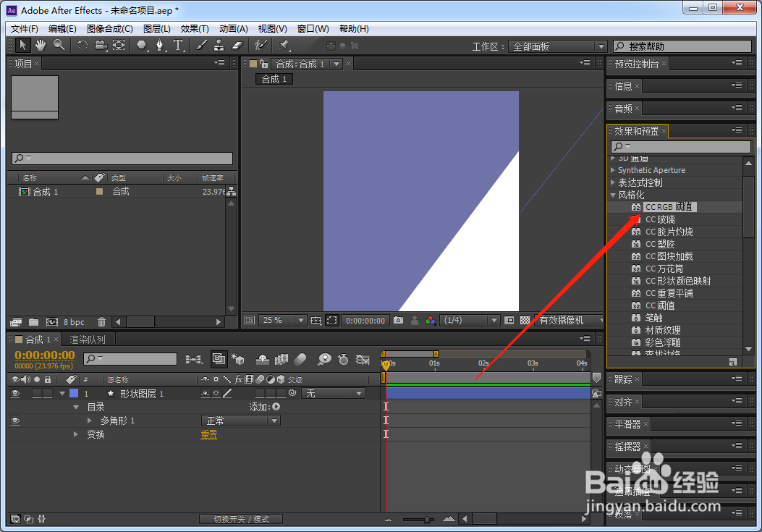Select the Camera tool in toolbar
This screenshot has width=762, height=532.
coord(101,46)
